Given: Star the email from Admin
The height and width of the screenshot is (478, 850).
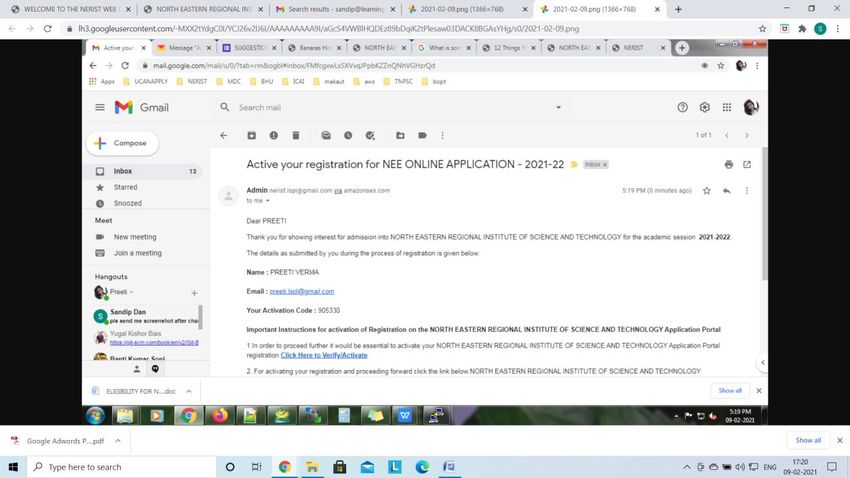Looking at the screenshot, I should coord(706,191).
